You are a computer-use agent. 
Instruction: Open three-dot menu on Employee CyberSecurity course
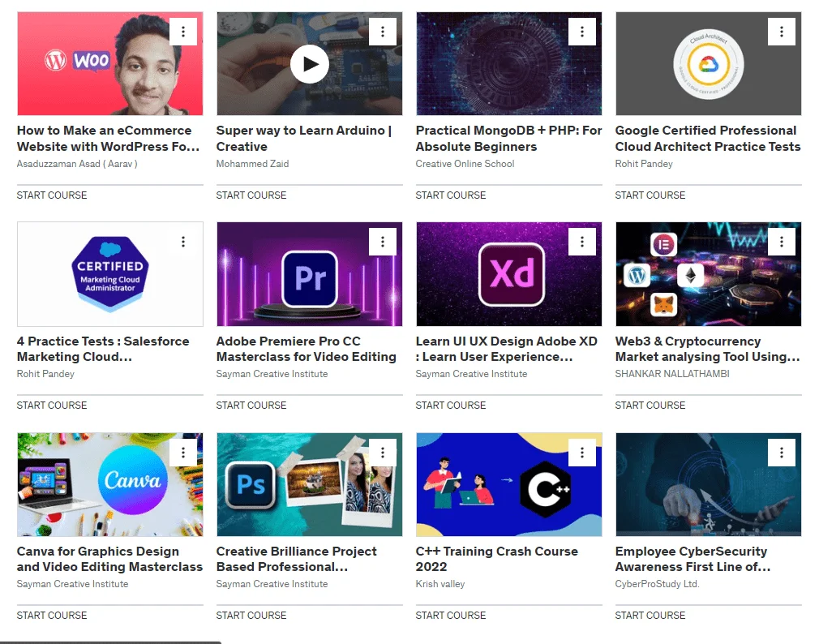pyautogui.click(x=782, y=453)
